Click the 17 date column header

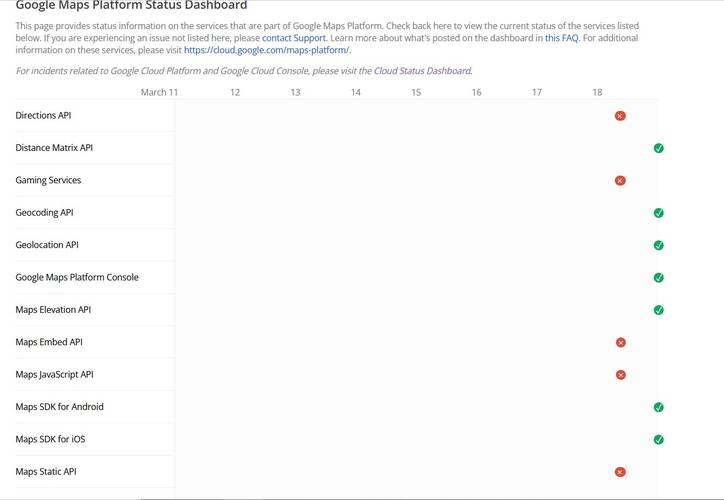click(x=537, y=92)
